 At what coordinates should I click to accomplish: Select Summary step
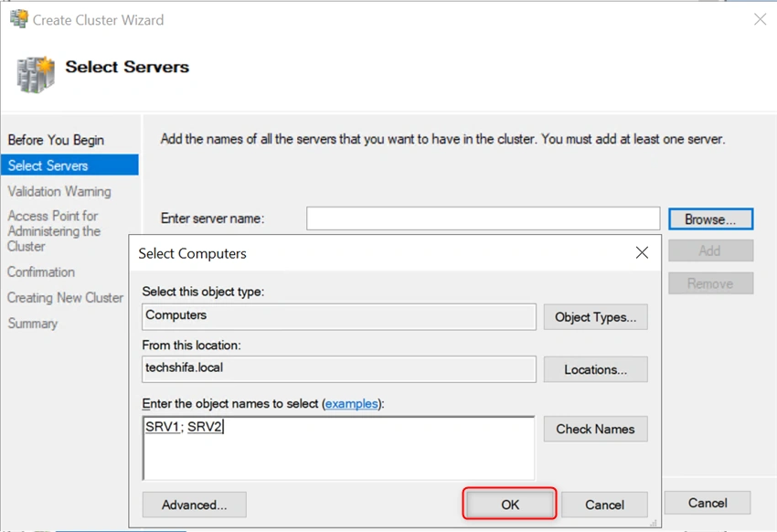click(32, 324)
